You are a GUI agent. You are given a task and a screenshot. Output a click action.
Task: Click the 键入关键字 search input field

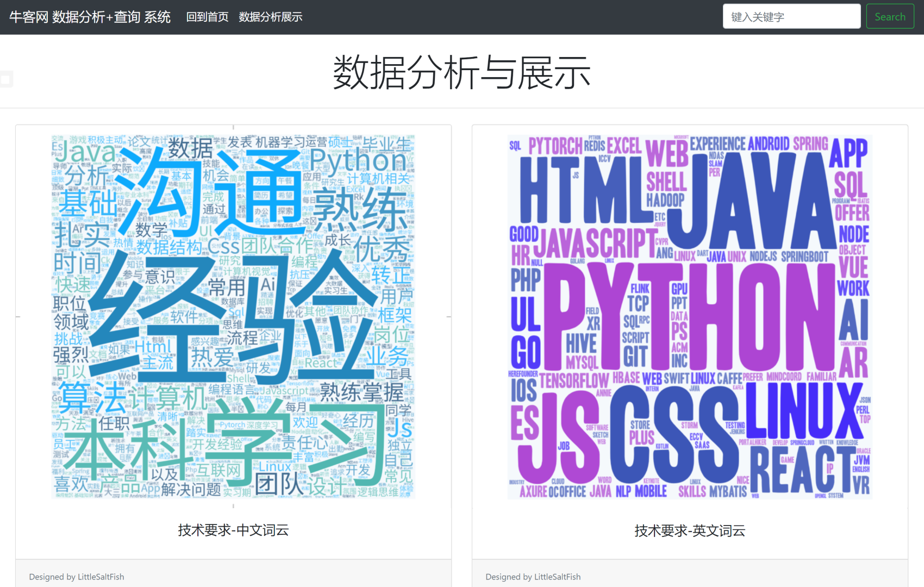(x=791, y=16)
